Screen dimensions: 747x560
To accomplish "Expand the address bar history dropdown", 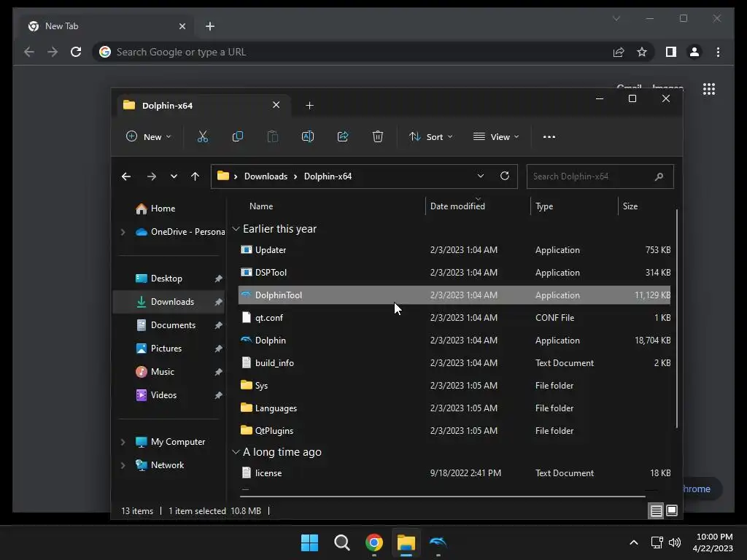I will click(x=481, y=176).
